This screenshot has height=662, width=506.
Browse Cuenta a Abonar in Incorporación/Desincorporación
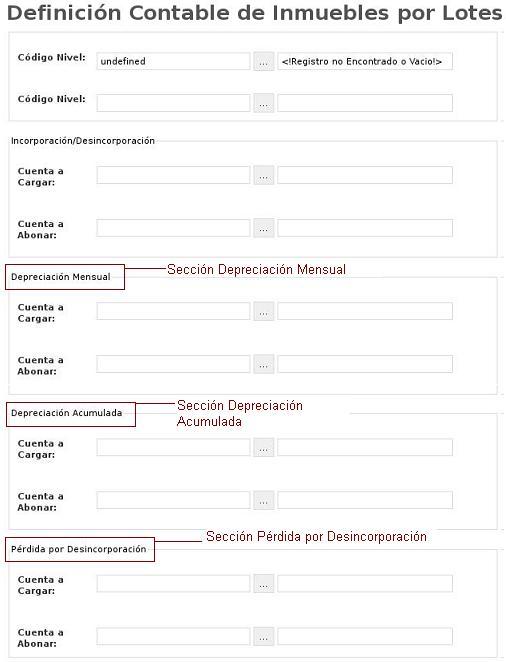[x=264, y=228]
